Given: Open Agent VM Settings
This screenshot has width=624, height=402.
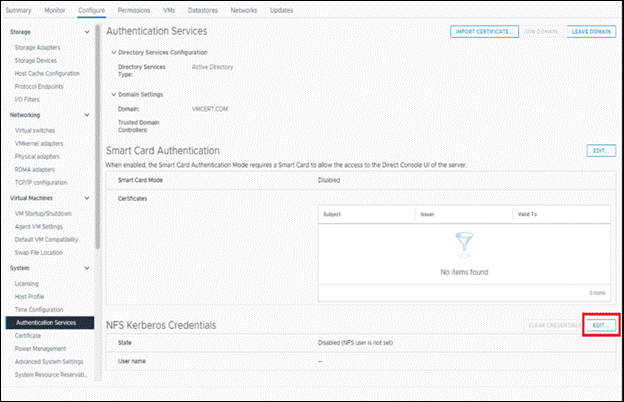Looking at the screenshot, I should pos(39,227).
